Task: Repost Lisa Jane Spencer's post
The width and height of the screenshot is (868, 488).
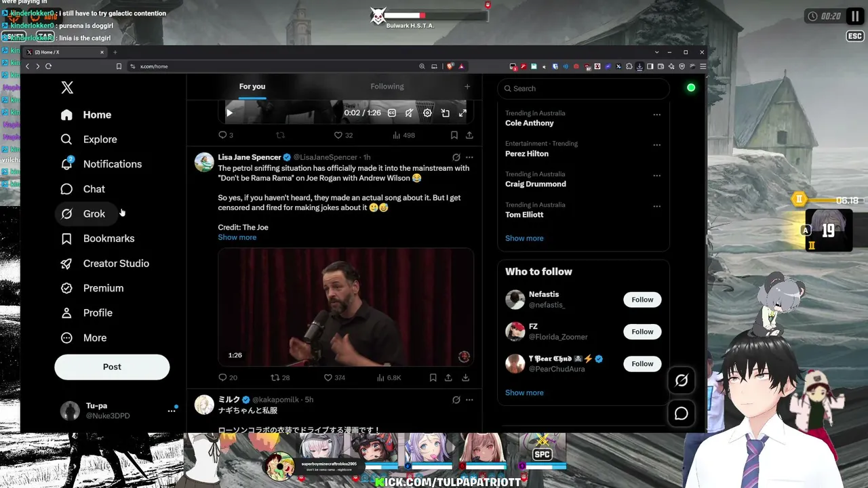Action: (x=280, y=378)
